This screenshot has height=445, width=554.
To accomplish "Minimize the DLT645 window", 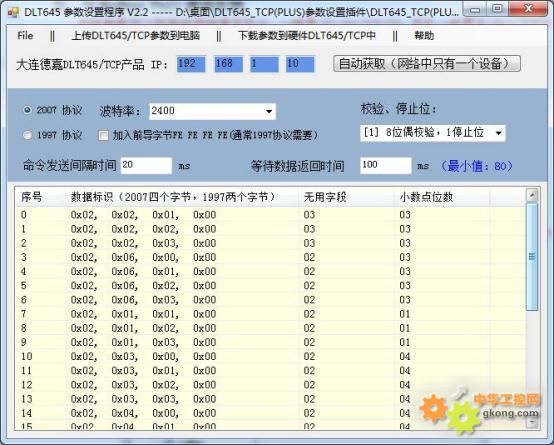I will (x=475, y=9).
